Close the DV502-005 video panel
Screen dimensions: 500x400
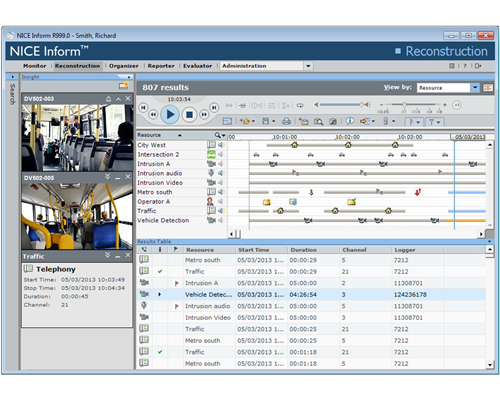(128, 177)
